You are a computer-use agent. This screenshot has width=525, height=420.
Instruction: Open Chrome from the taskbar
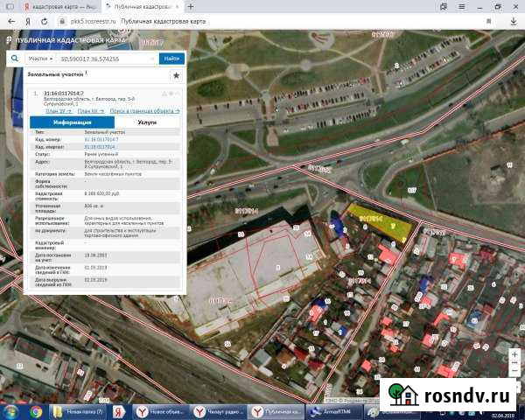pyautogui.click(x=37, y=410)
